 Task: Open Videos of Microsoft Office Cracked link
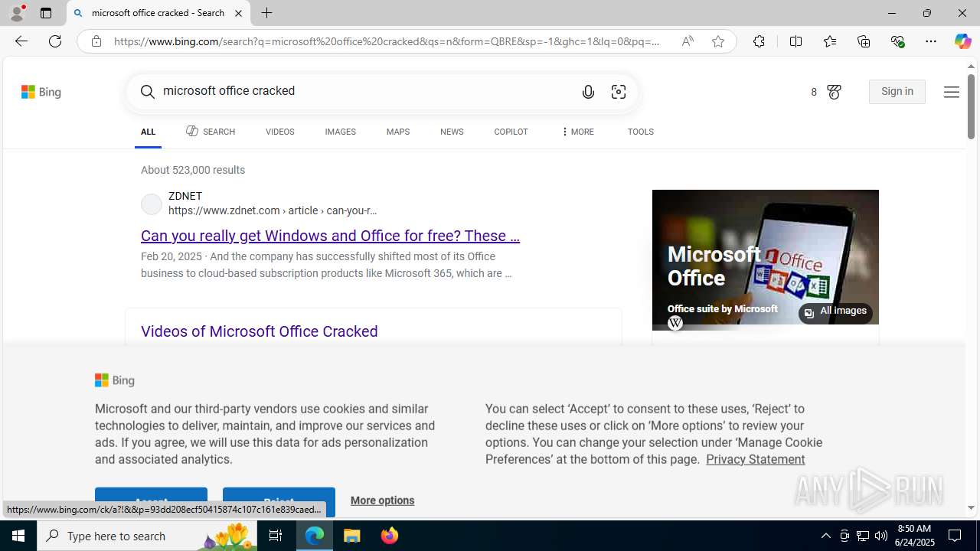pyautogui.click(x=260, y=331)
